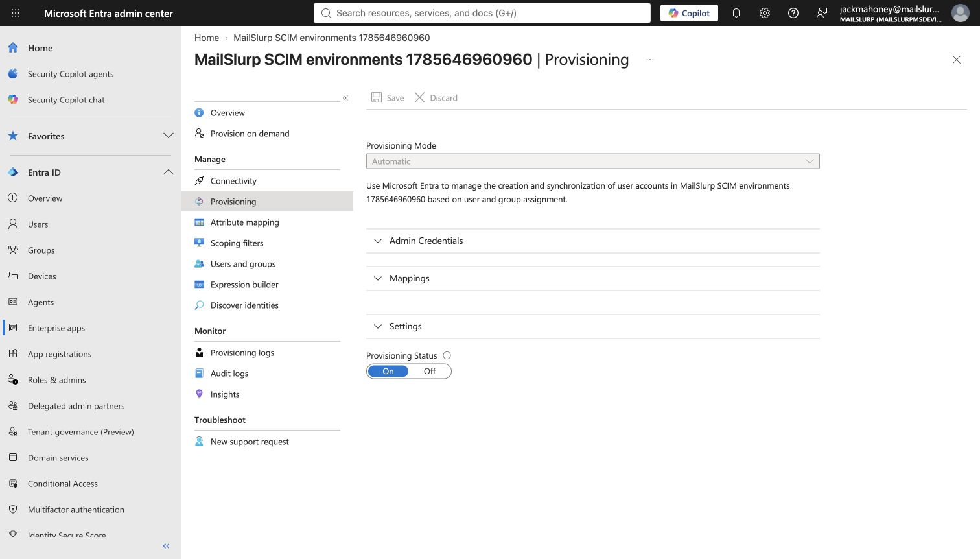Open MailSlurp SCIM environments breadcrumb link
This screenshot has width=980, height=559.
click(331, 38)
